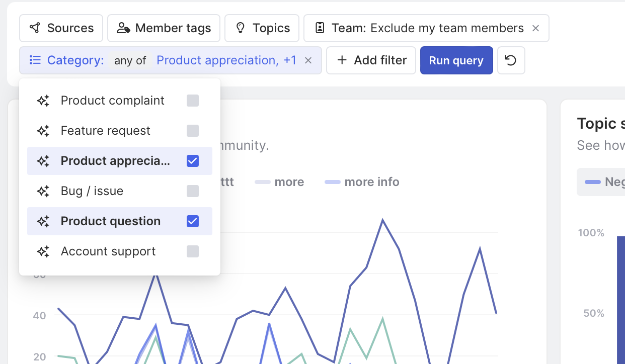Click the Category list icon
Screen dimensions: 625x364
pos(35,60)
